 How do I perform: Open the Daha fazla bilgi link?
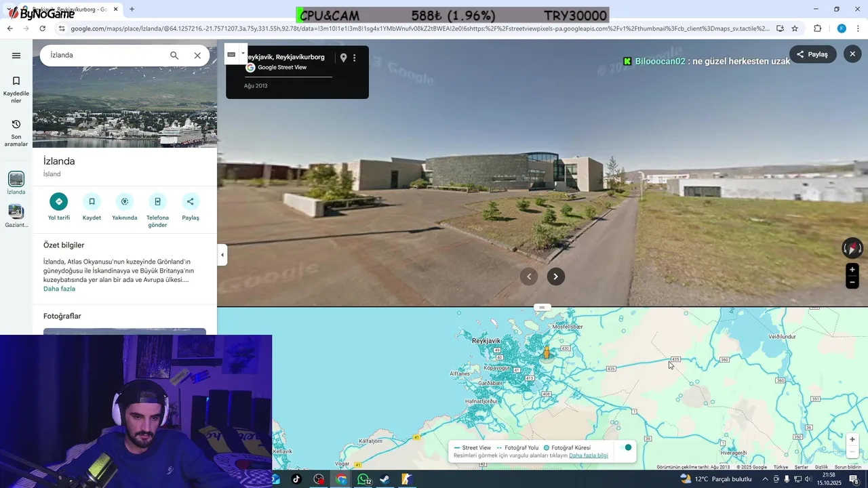click(x=589, y=455)
